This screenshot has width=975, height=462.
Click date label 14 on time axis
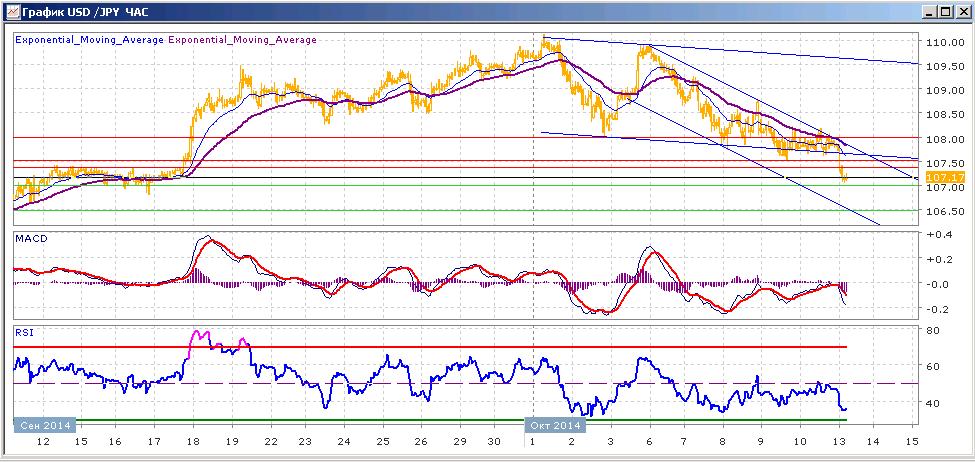[872, 441]
